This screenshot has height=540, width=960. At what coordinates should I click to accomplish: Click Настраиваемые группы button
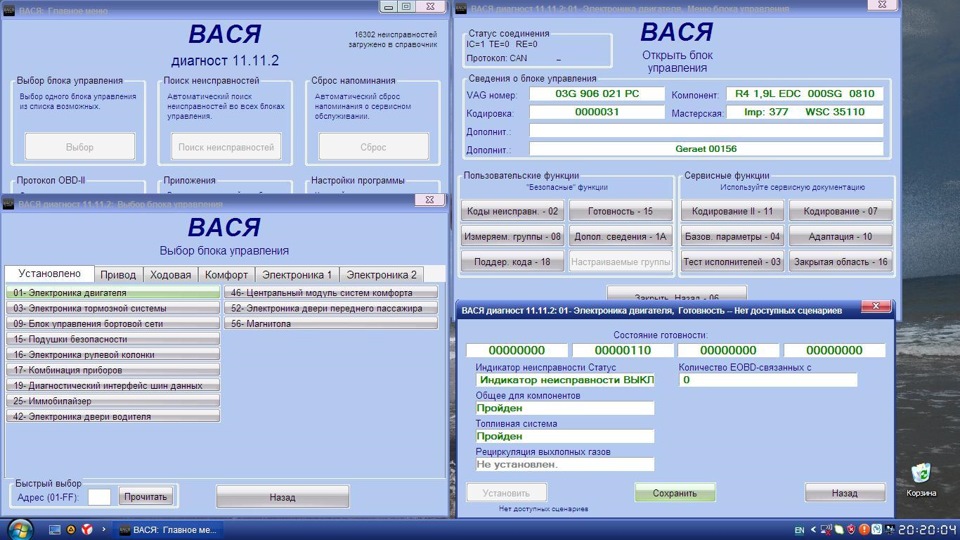point(620,261)
